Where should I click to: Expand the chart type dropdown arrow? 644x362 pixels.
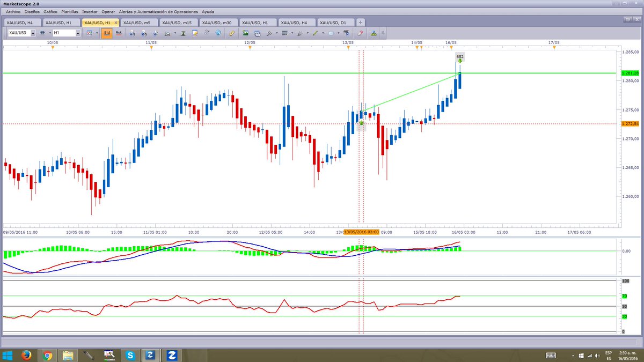(x=97, y=33)
